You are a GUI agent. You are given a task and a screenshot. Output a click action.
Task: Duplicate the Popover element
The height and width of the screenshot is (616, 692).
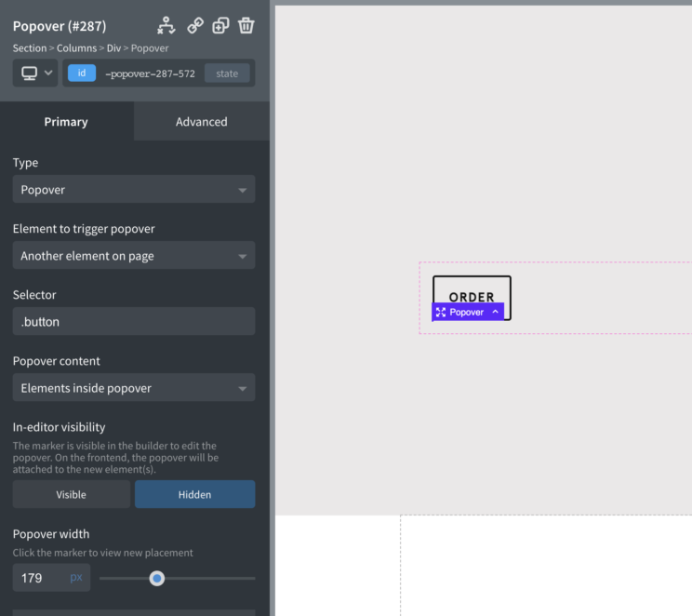(220, 25)
